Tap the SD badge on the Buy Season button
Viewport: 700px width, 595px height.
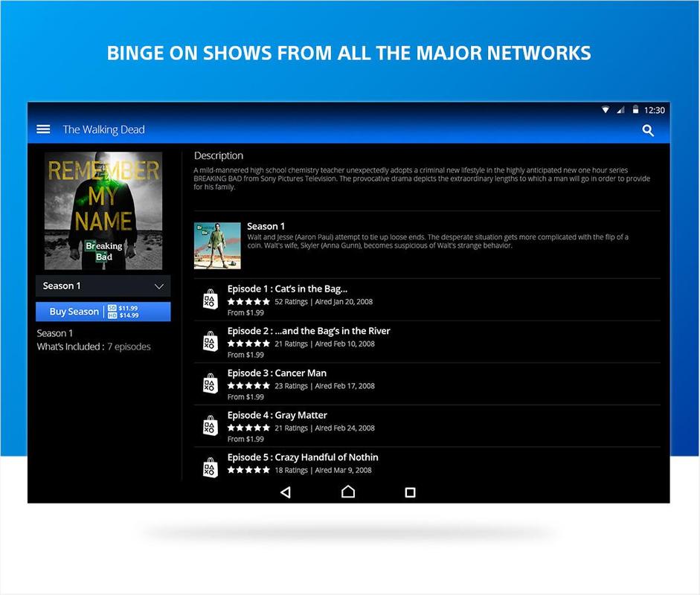[112, 308]
